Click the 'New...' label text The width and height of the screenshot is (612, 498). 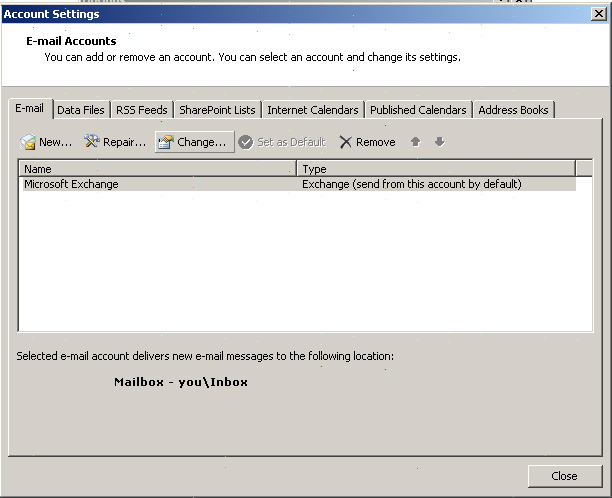coord(55,142)
